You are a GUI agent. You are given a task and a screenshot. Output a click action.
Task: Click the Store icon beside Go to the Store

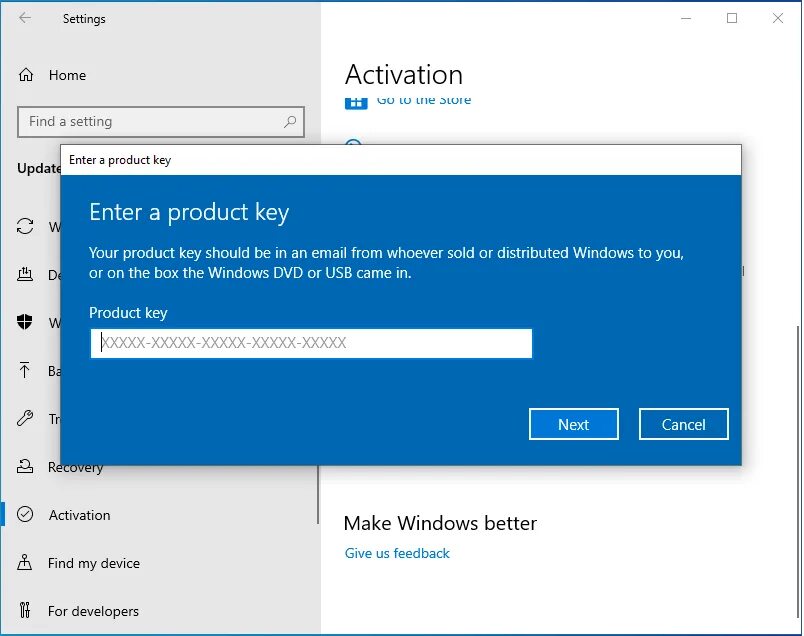point(356,103)
